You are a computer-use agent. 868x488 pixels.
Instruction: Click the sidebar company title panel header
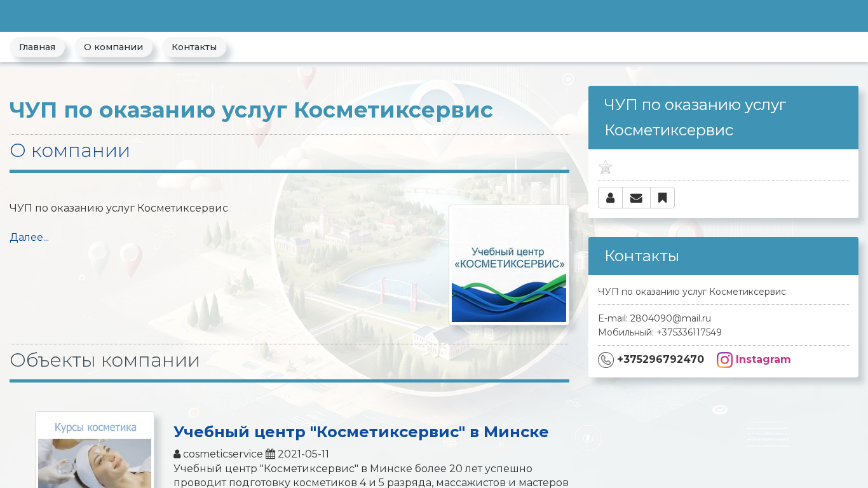tap(723, 118)
